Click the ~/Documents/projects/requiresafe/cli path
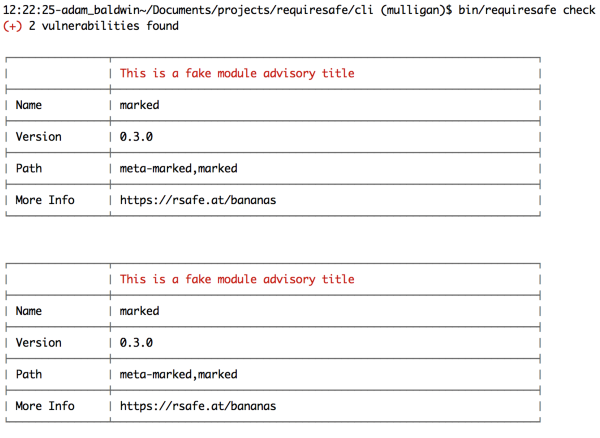Screen dimensions: 600x438 [256, 10]
